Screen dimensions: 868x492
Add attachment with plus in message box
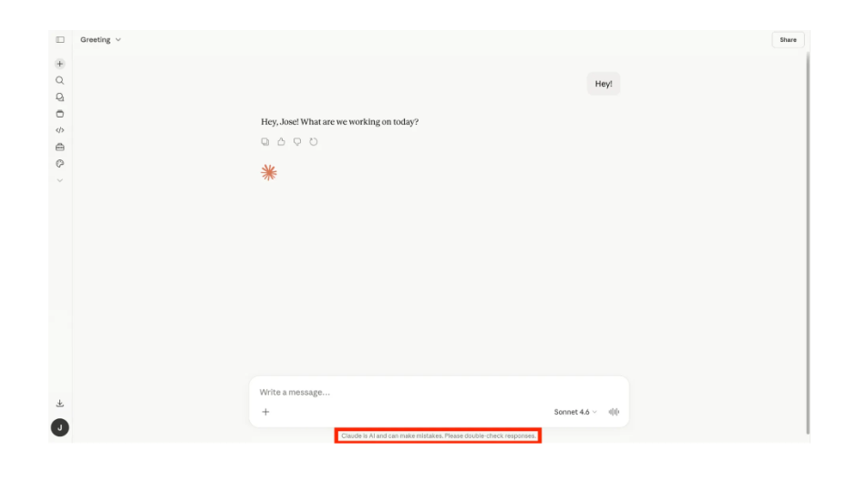tap(265, 412)
